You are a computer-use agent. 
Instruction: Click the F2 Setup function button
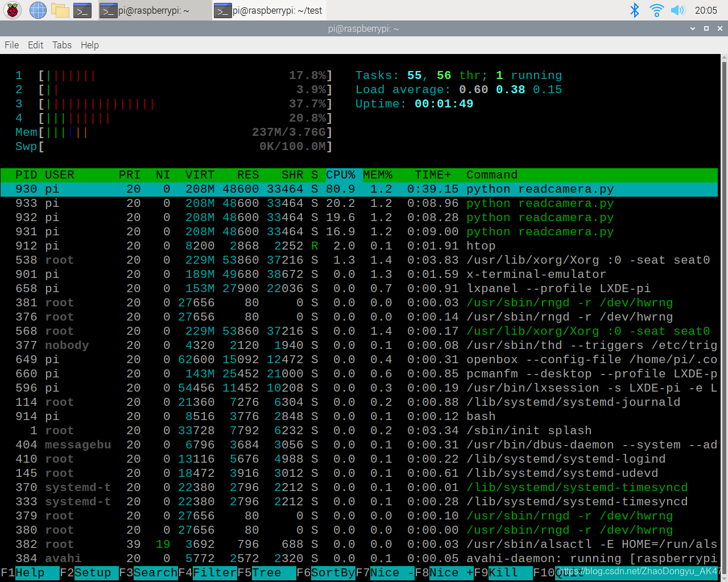pyautogui.click(x=89, y=573)
